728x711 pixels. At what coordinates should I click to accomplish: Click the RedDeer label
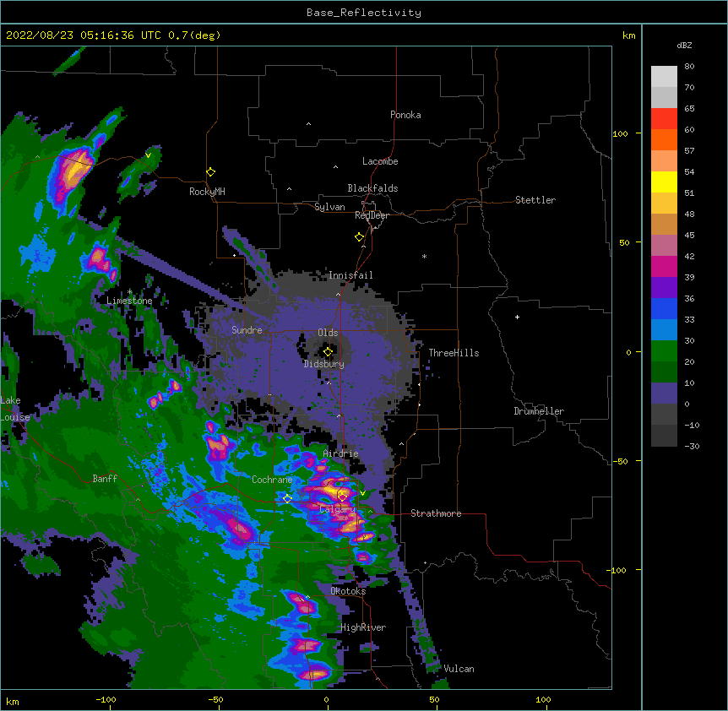point(372,215)
